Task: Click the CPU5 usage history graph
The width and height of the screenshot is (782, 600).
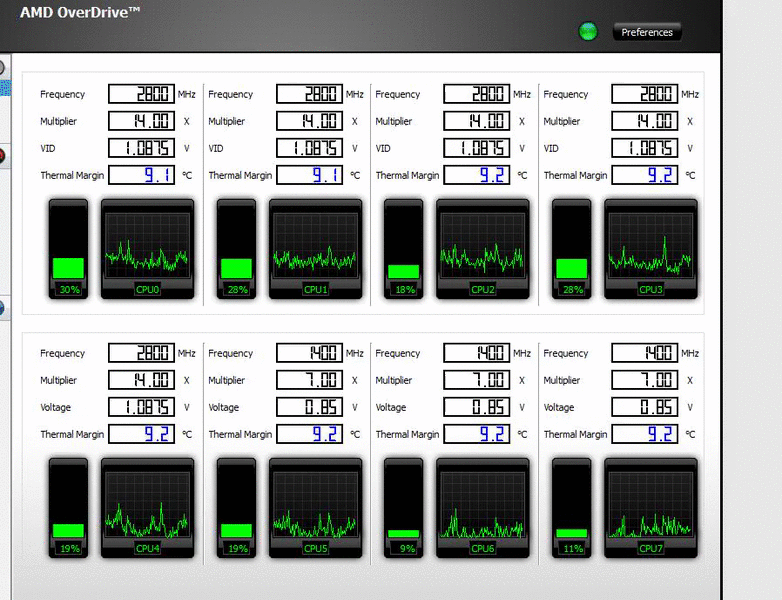Action: click(316, 508)
